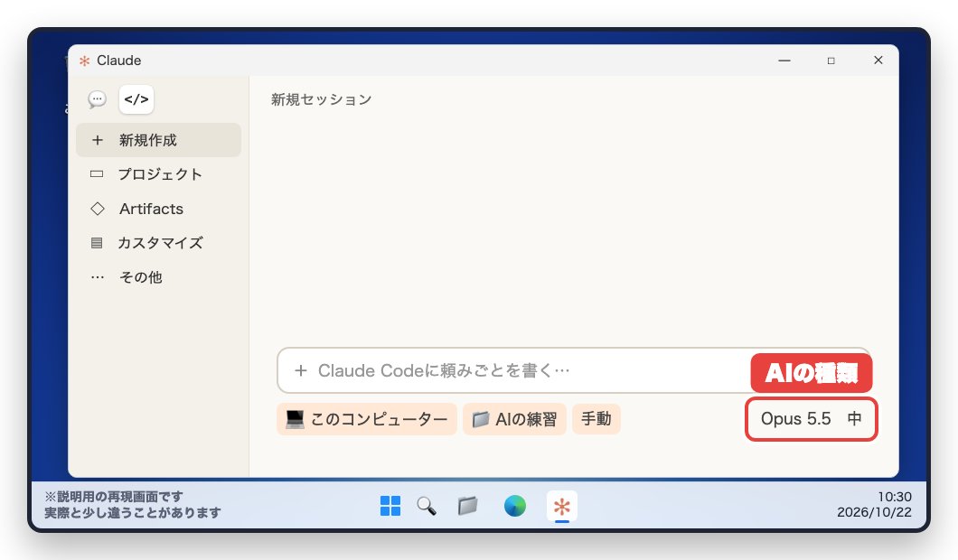
Task: Open the カスタマイズ page
Action: (159, 242)
